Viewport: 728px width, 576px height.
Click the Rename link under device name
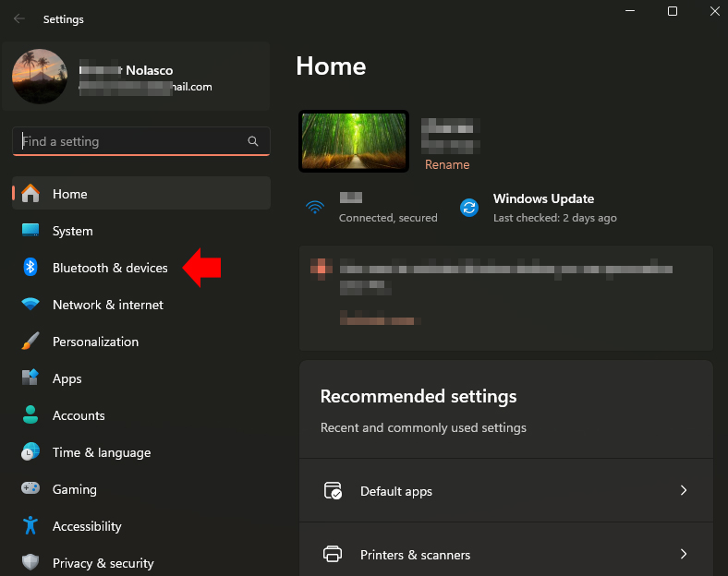447,164
